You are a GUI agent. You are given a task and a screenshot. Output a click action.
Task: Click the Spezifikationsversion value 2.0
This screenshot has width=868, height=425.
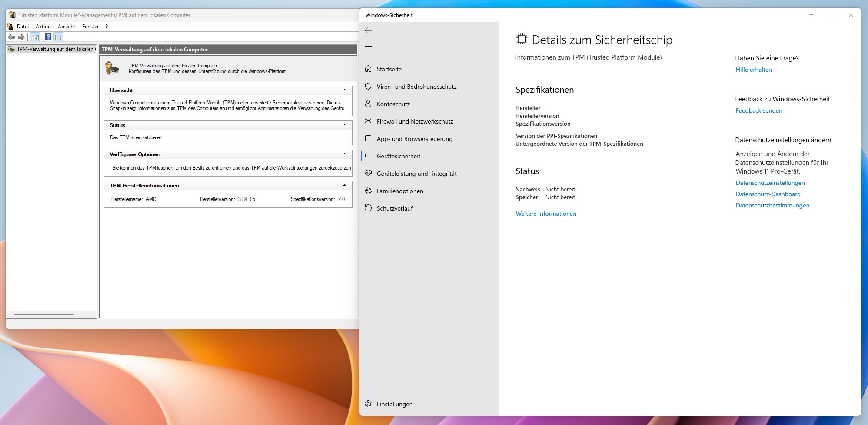click(x=341, y=199)
